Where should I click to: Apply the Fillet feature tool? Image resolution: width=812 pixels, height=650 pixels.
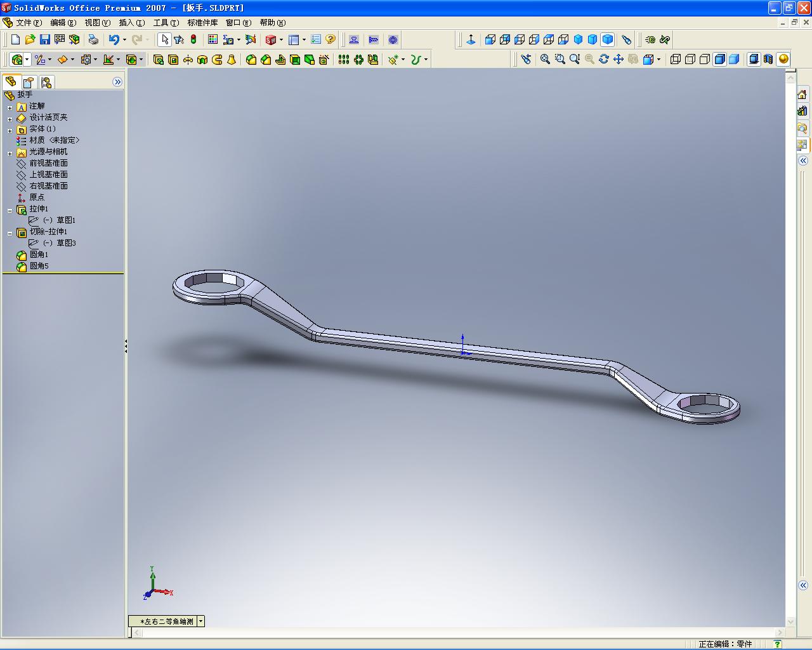coord(251,60)
